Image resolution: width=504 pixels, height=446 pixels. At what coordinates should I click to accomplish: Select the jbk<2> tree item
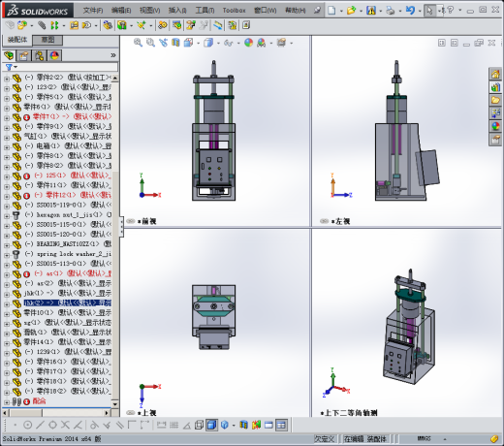point(67,303)
